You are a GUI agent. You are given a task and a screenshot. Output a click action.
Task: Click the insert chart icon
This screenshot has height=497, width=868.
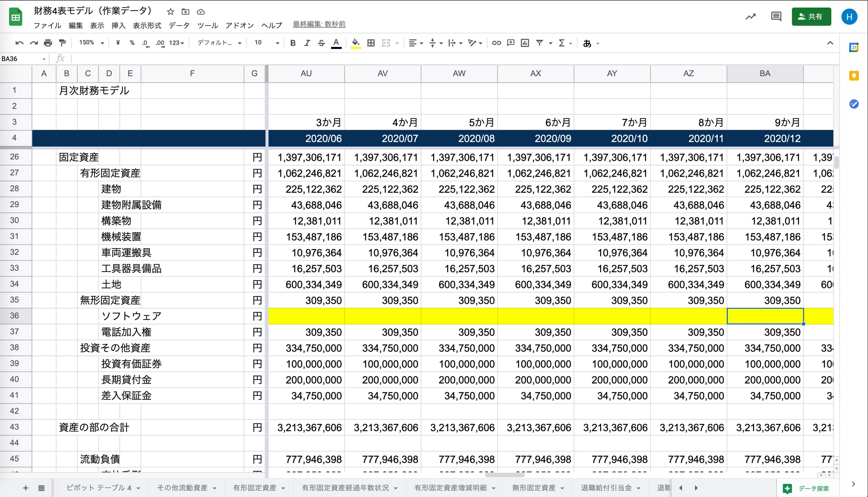(x=525, y=43)
